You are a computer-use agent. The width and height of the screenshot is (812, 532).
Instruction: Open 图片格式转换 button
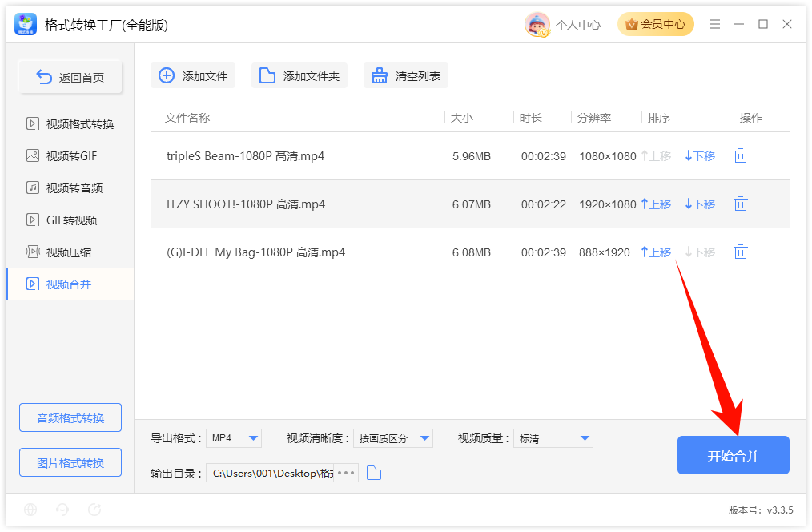click(x=70, y=462)
